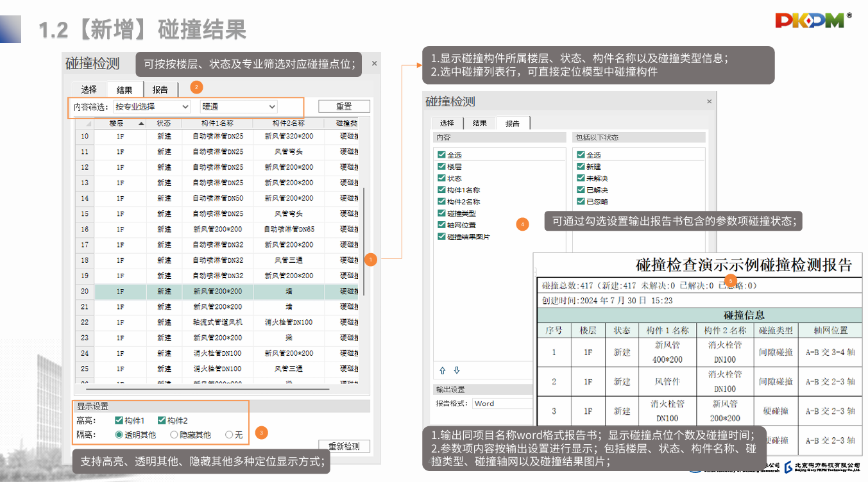This screenshot has width=868, height=482.
Task: Close the right 碰撞检测 dialog
Action: tap(709, 102)
